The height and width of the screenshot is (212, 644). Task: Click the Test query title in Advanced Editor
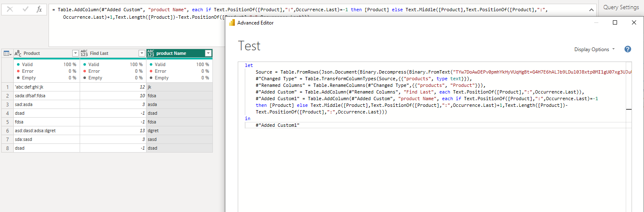249,46
